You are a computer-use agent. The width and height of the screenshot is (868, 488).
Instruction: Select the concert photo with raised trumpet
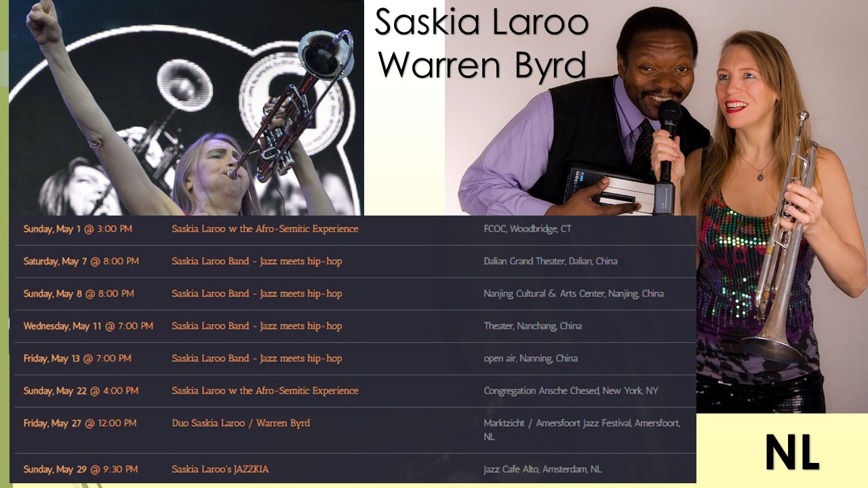tap(186, 108)
